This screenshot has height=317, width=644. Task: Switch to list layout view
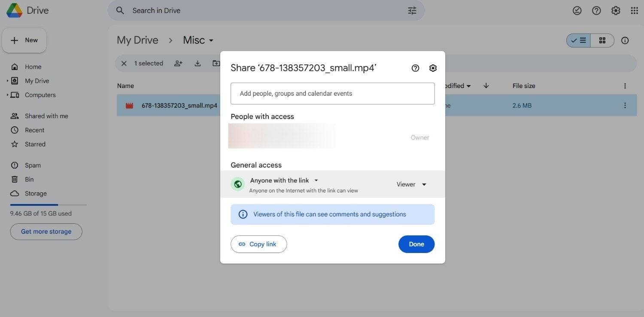point(578,40)
